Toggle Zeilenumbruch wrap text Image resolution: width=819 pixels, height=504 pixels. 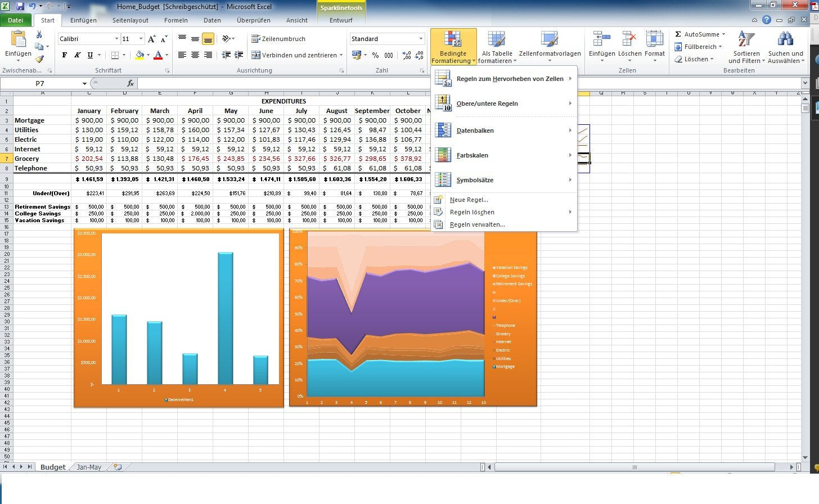click(x=278, y=39)
